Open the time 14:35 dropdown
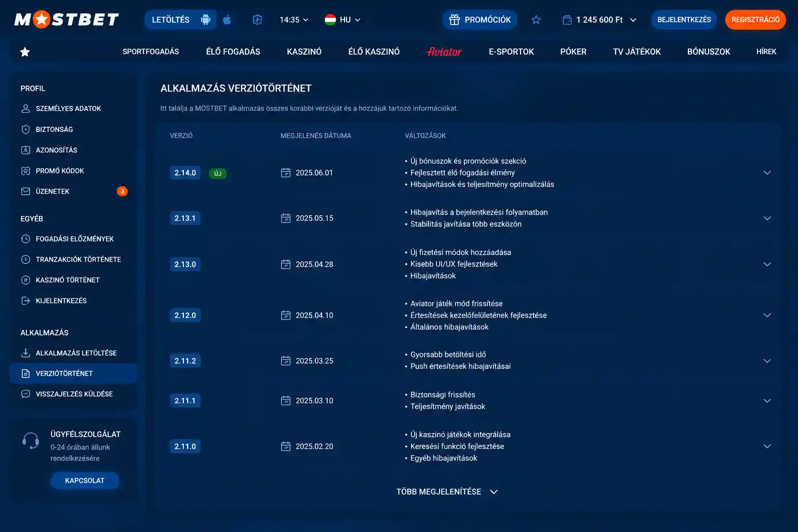 (x=294, y=20)
